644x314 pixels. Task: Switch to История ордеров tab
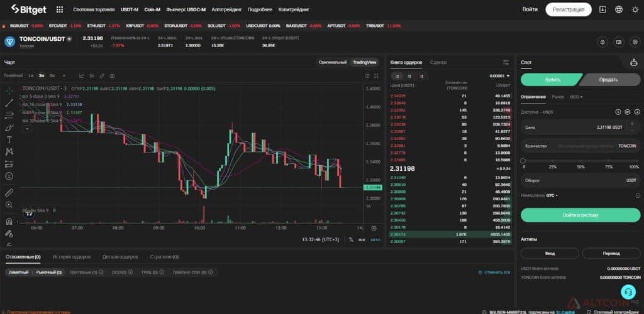[72, 257]
